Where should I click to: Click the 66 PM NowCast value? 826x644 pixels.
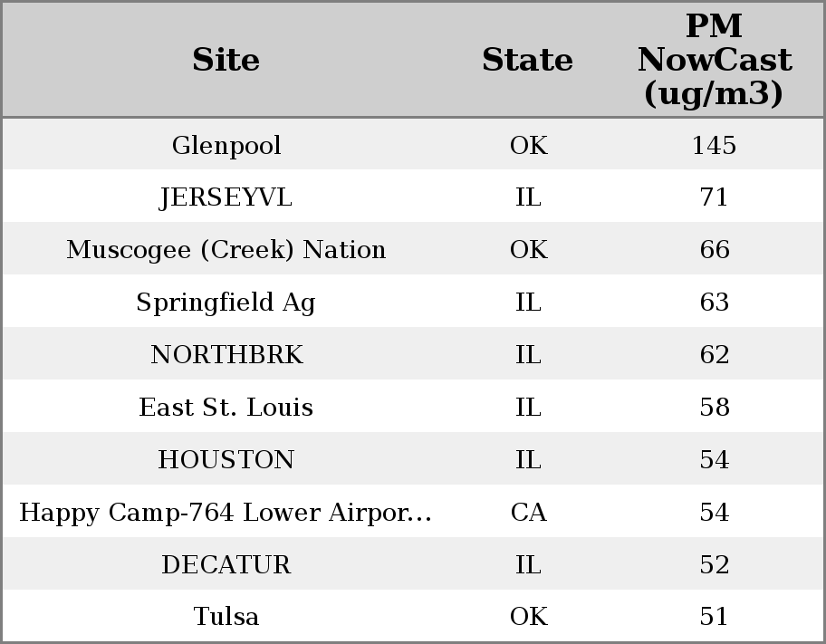click(714, 250)
